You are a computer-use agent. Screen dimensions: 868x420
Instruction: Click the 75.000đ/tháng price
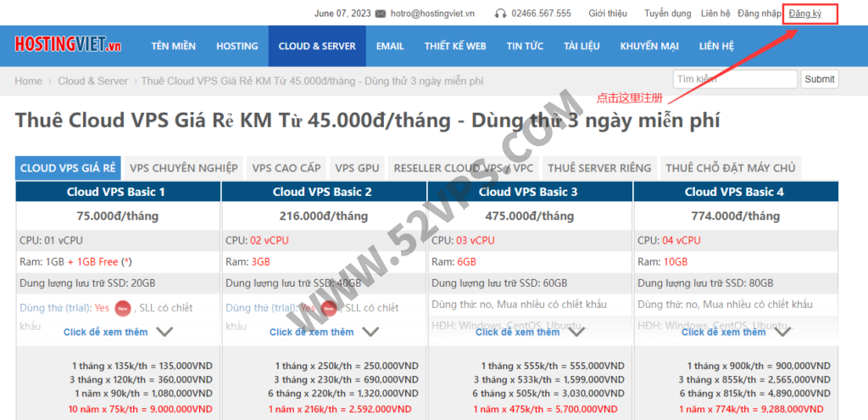tap(117, 216)
